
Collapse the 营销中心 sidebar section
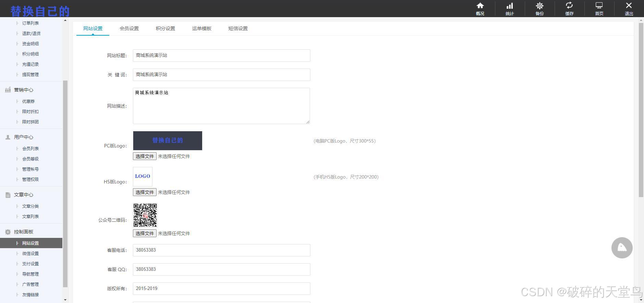pos(23,90)
